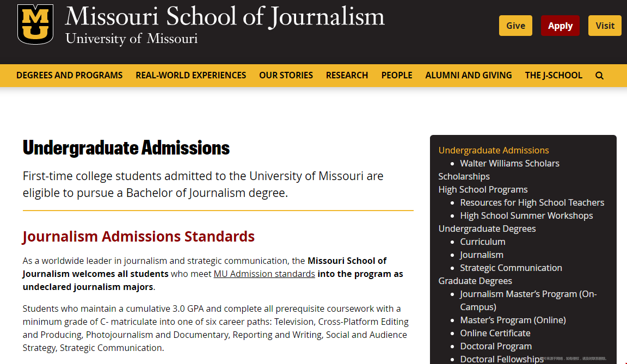Select Our Stories in navigation bar
Viewport: 627px width, 364px height.
click(x=286, y=76)
